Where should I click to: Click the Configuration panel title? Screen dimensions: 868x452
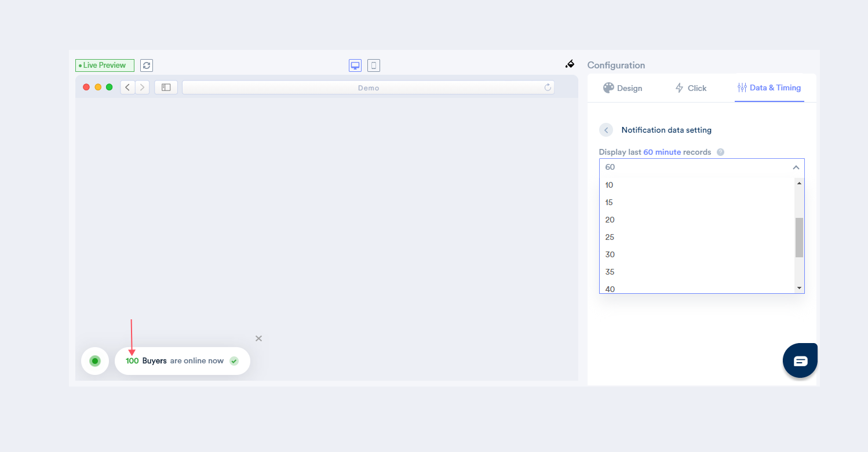click(616, 65)
